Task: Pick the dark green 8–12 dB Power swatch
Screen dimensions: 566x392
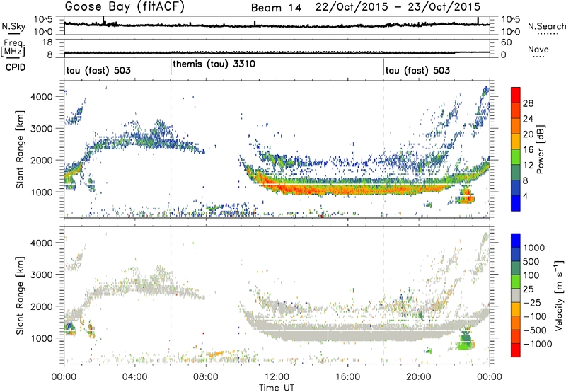Action: pyautogui.click(x=516, y=173)
